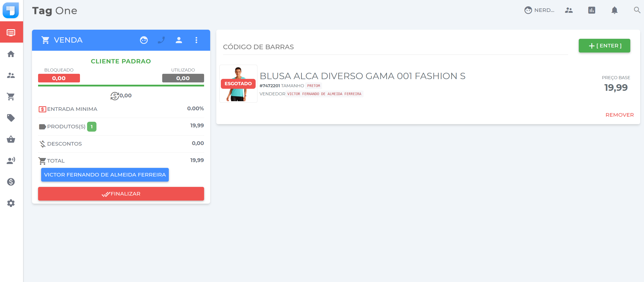Image resolution: width=644 pixels, height=282 pixels.
Task: Click the BLUSA product thumbnail image
Action: 238,84
